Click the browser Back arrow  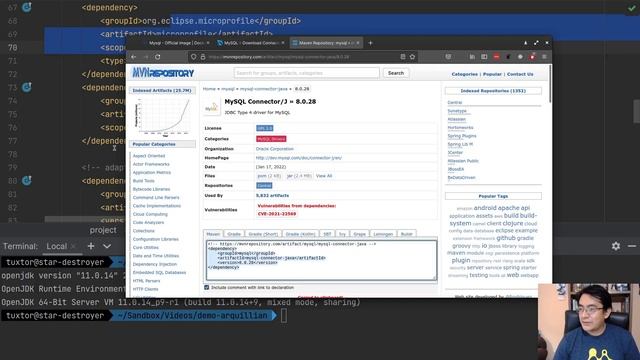(134, 57)
